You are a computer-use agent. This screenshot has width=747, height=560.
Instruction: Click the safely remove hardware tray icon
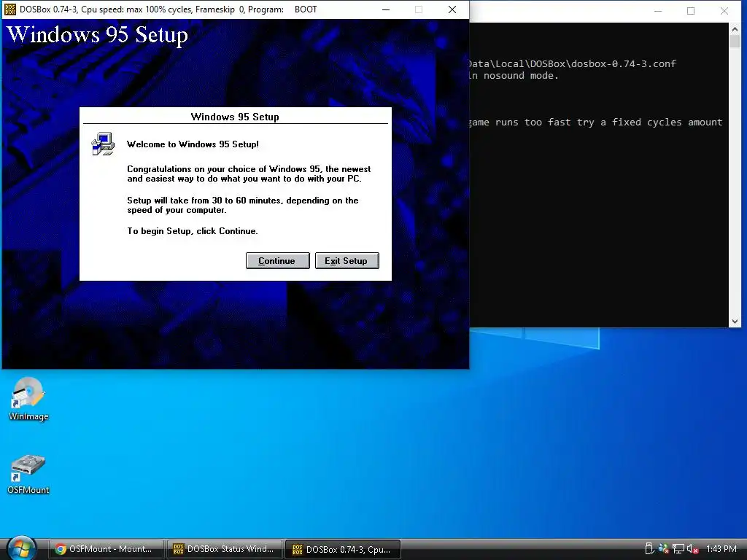point(649,549)
